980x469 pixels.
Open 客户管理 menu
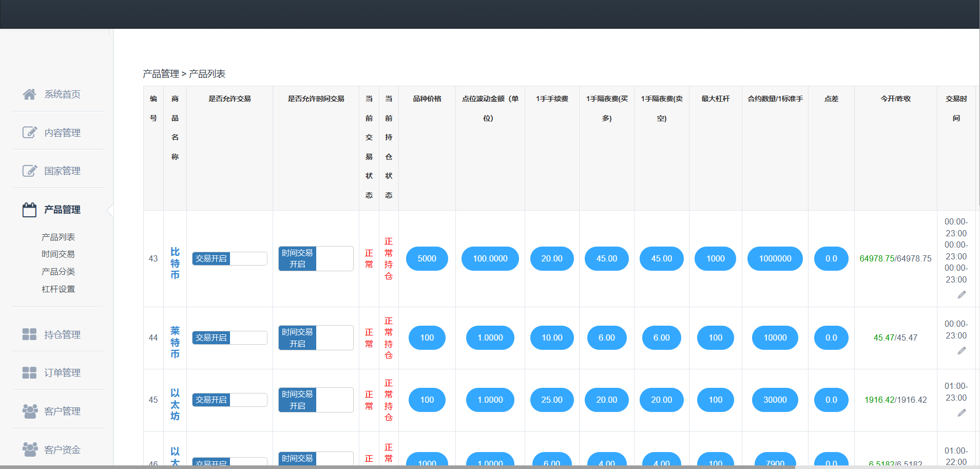62,411
